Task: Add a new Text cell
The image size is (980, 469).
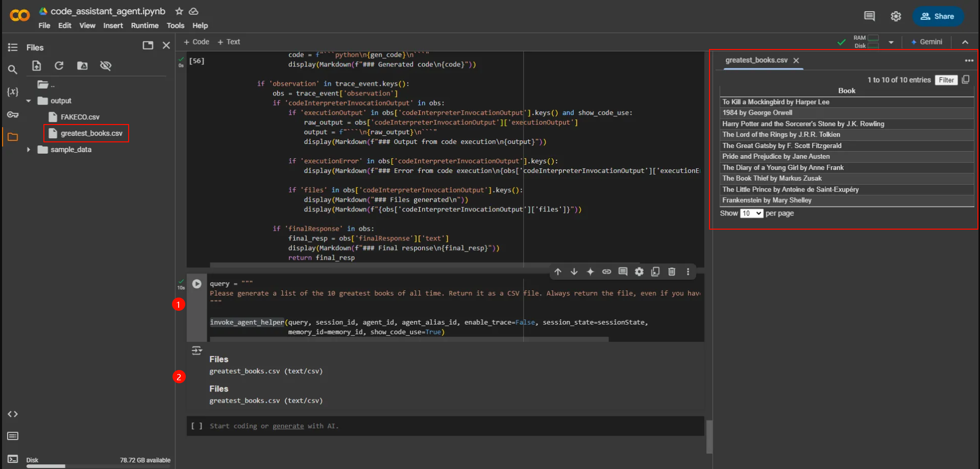Action: [229, 42]
